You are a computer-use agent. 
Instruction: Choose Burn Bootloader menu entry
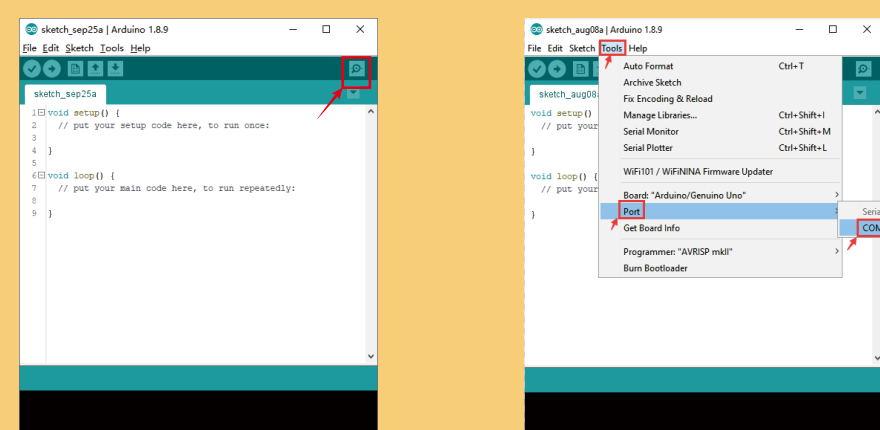721,268
